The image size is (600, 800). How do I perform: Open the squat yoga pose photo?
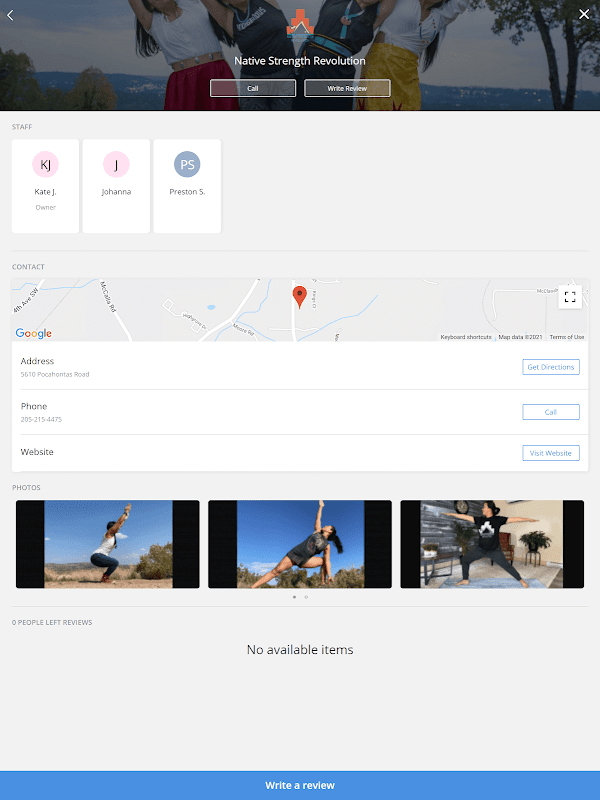[x=108, y=544]
